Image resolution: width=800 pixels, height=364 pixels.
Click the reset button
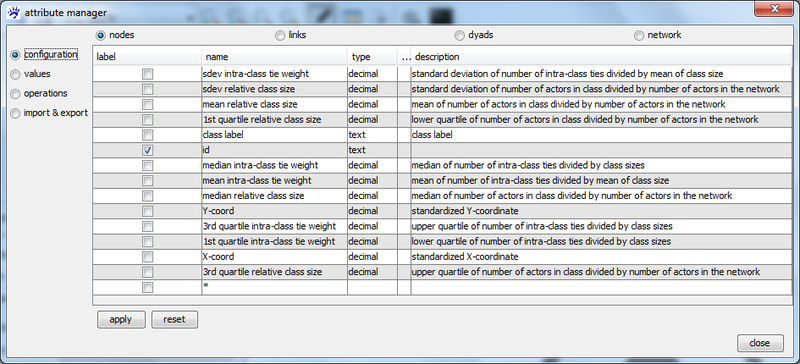[x=174, y=320]
